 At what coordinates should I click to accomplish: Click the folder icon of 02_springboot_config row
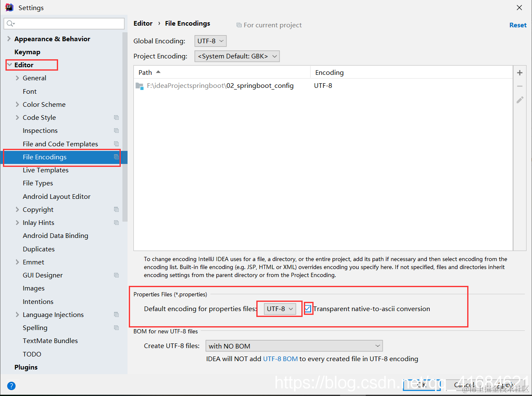pos(139,86)
